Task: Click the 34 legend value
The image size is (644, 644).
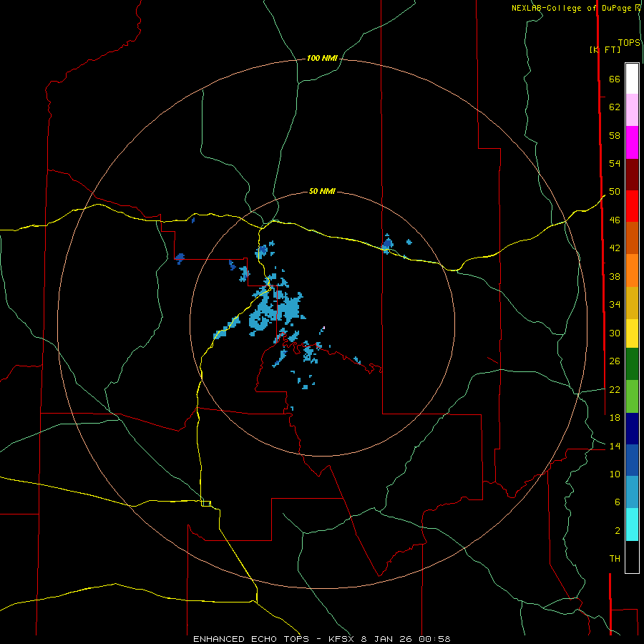Action: click(x=615, y=305)
